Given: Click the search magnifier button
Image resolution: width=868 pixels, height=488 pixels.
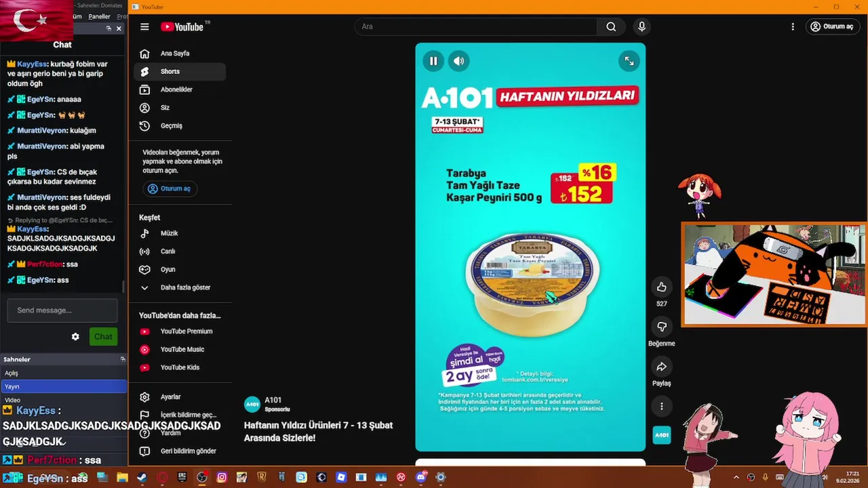Looking at the screenshot, I should point(611,26).
